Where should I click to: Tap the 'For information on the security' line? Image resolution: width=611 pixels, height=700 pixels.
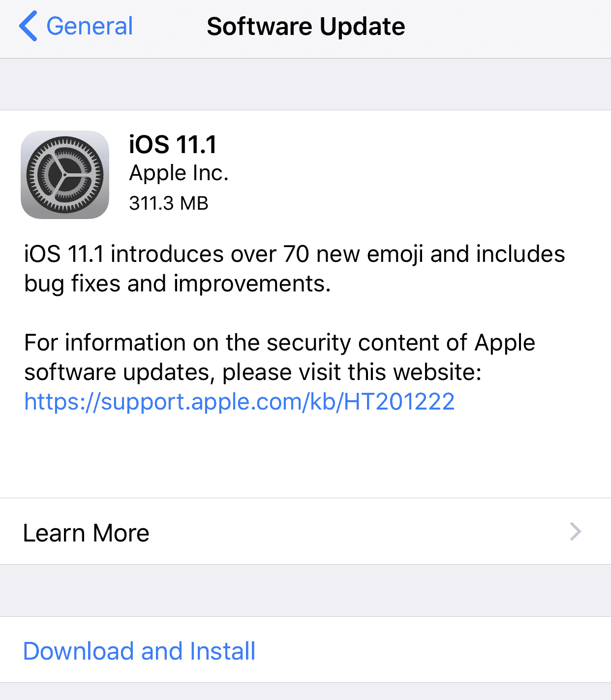tap(279, 343)
